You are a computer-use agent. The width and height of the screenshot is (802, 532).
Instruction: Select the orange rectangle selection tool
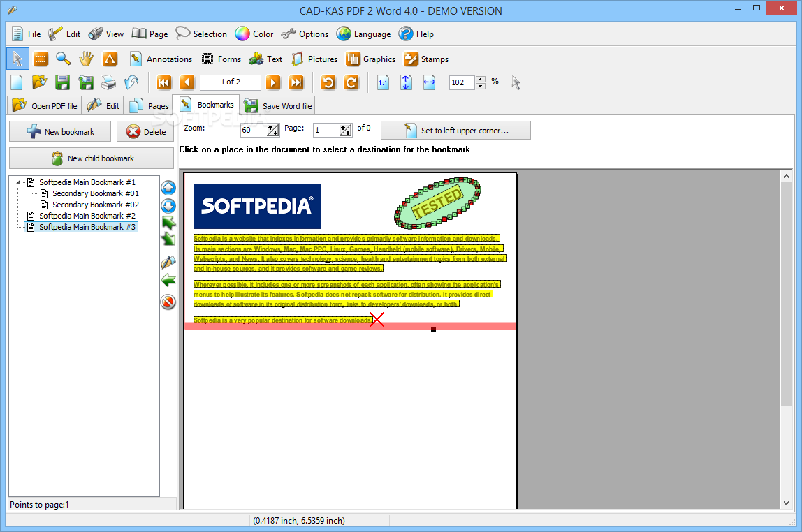point(41,59)
